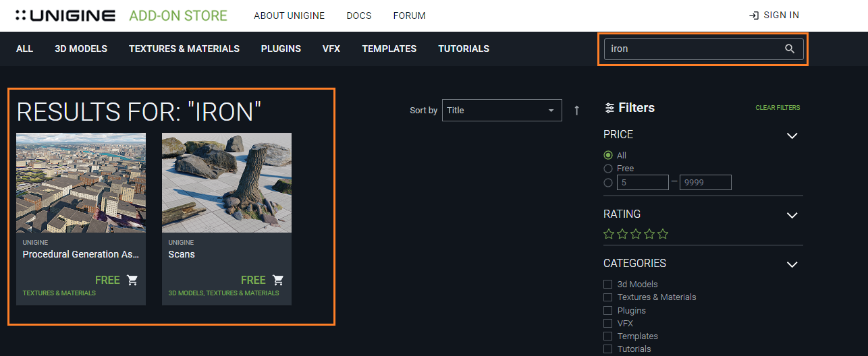Open the Docs link
This screenshot has width=868, height=356.
(359, 16)
